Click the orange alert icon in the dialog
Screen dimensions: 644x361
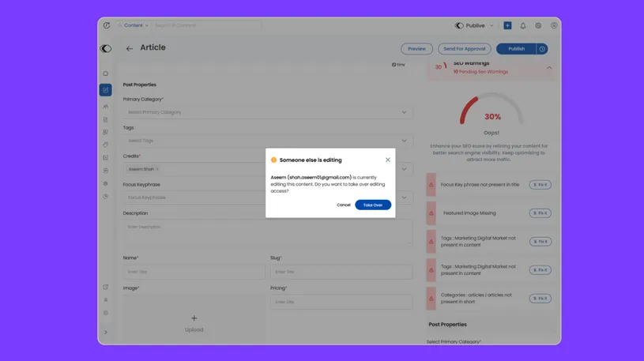273,160
